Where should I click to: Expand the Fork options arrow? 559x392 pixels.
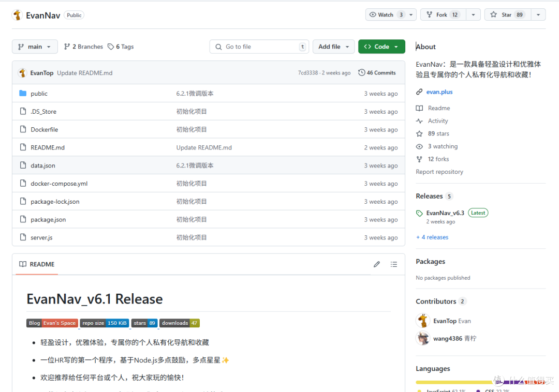click(x=473, y=14)
